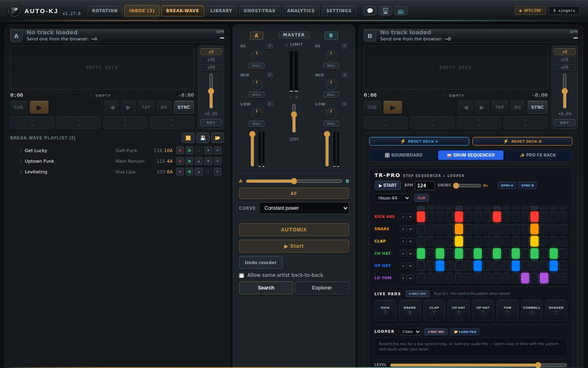Shuffle the Break-Wave playlist

188,138
